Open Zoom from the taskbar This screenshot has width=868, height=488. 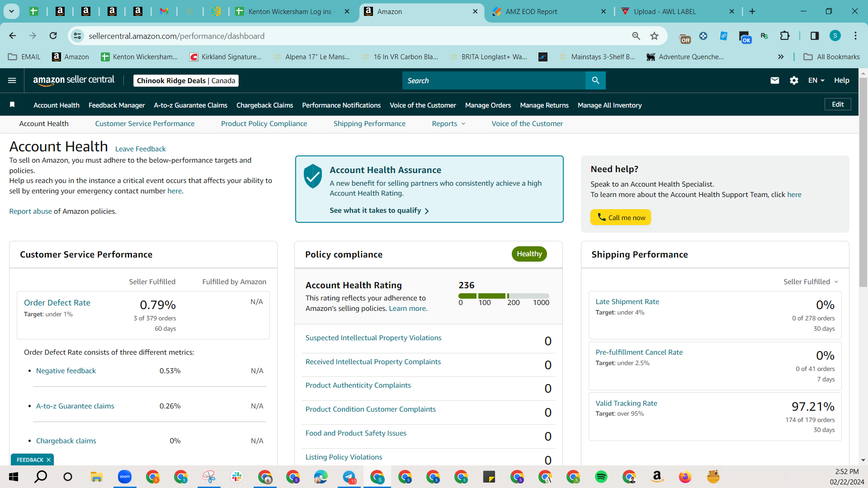pyautogui.click(x=124, y=477)
